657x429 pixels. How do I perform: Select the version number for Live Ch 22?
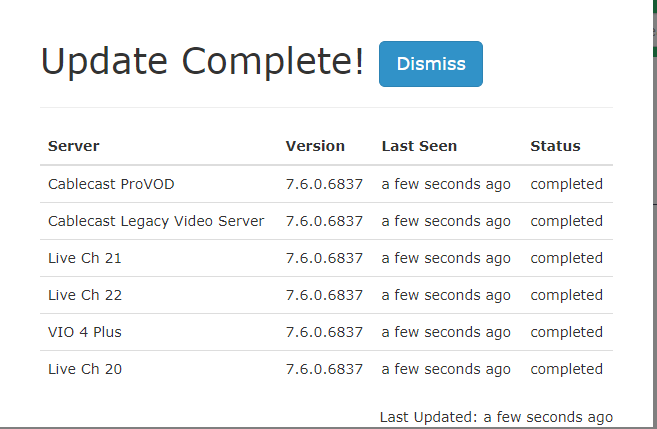pyautogui.click(x=324, y=295)
